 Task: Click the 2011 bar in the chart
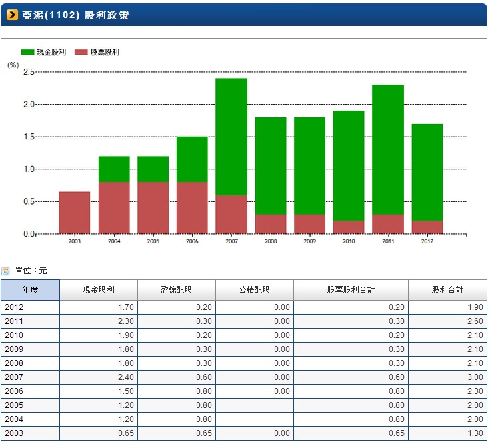(388, 159)
